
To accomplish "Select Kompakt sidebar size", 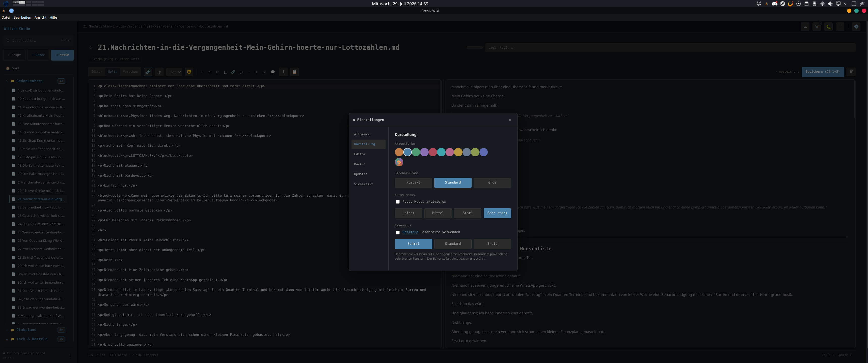I will click(414, 183).
